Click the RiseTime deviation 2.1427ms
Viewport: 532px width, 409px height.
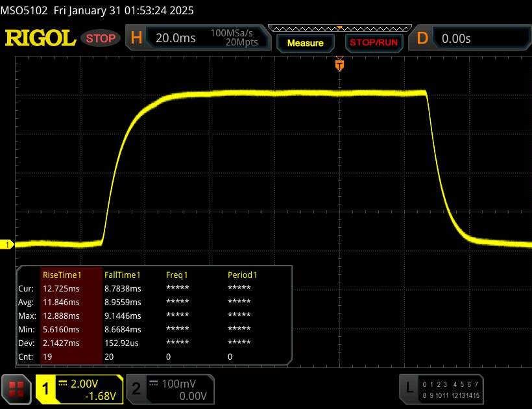[x=61, y=343]
